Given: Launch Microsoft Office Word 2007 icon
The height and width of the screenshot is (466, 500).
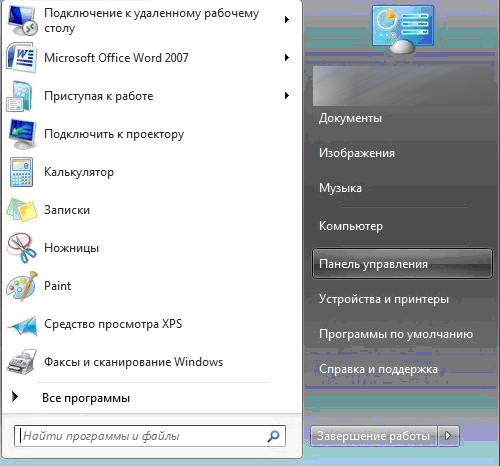Looking at the screenshot, I should (21, 58).
